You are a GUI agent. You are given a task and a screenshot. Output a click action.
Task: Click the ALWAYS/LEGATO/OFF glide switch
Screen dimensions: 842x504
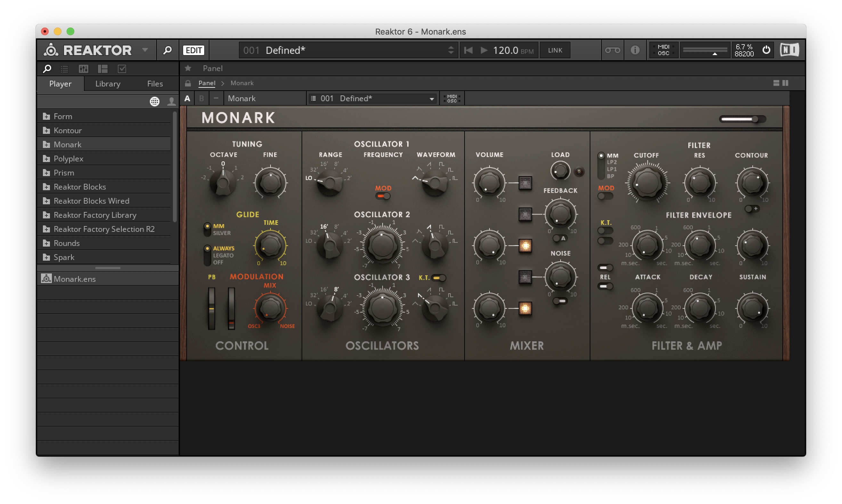(x=207, y=256)
